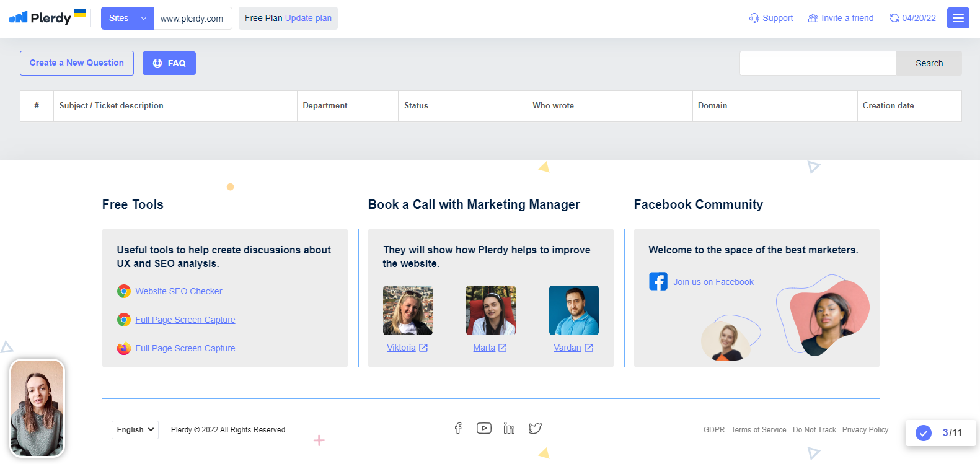Open the hamburger menu in top right
The height and width of the screenshot is (464, 980).
958,18
